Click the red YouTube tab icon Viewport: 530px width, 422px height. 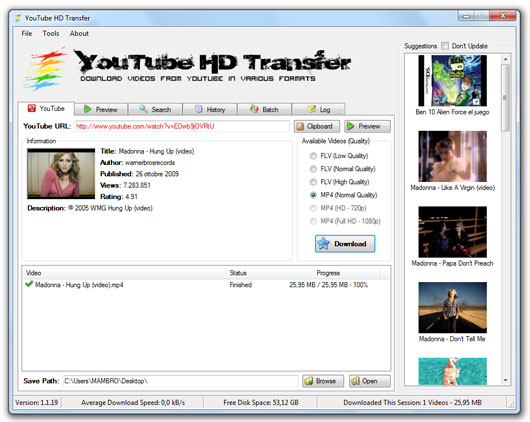[x=32, y=108]
